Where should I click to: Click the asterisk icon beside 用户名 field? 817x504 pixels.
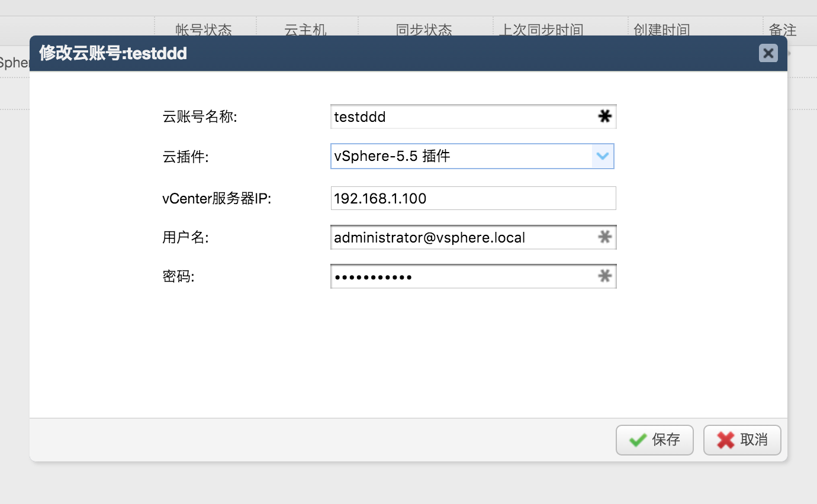pos(605,237)
